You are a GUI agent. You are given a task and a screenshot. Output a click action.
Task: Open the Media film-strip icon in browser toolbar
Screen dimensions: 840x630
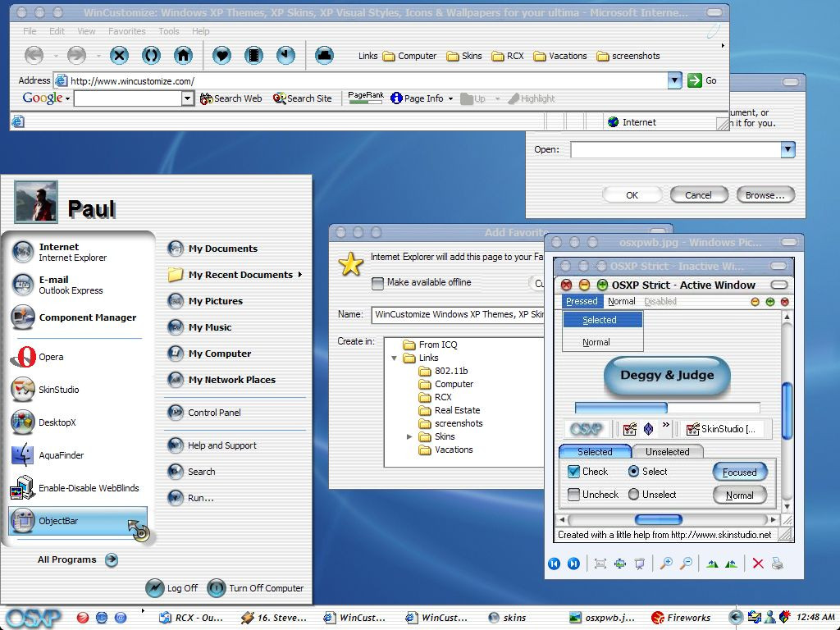coord(254,55)
